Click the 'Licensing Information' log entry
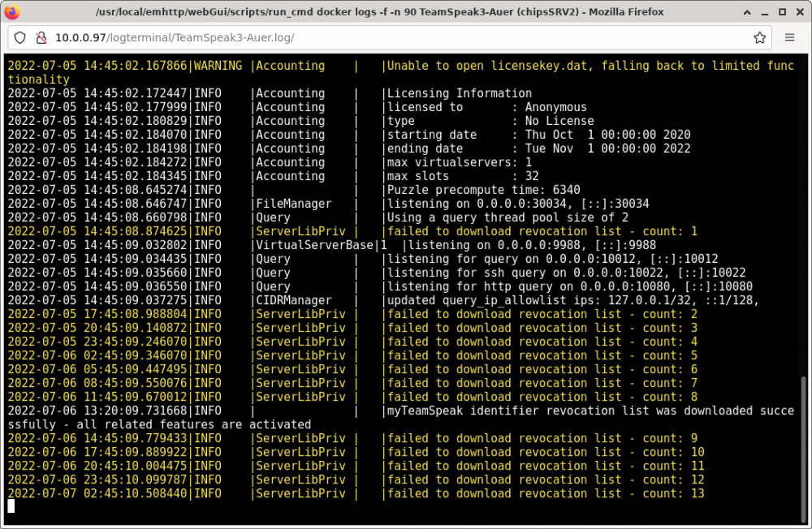 [270, 93]
